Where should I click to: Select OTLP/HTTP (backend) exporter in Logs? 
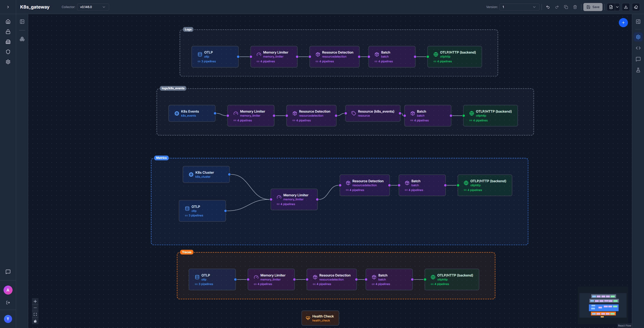tap(455, 57)
